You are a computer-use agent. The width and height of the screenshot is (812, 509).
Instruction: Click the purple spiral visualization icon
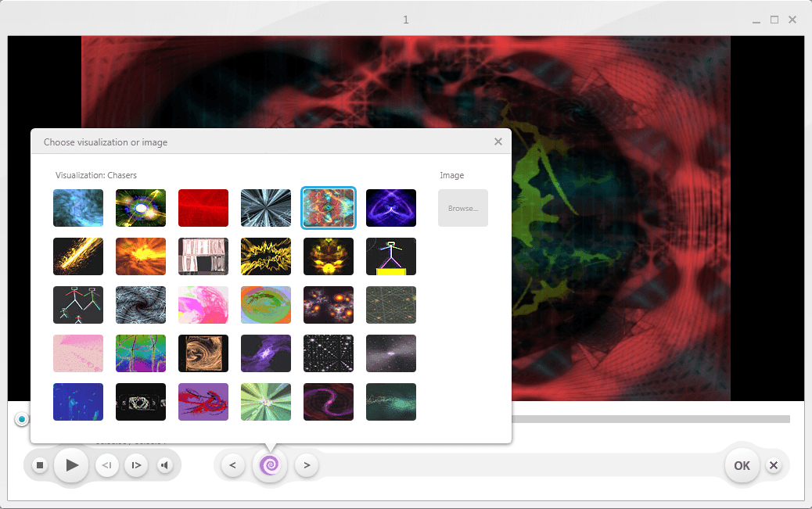tap(270, 466)
